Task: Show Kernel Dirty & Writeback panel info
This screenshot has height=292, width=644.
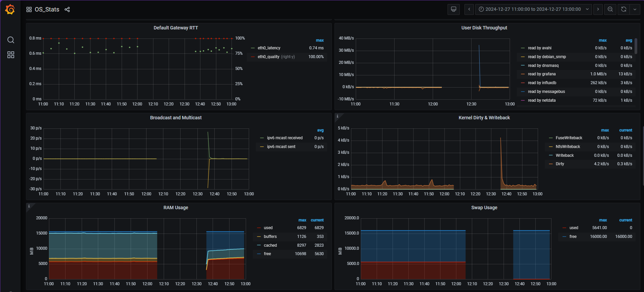Action: tap(338, 116)
